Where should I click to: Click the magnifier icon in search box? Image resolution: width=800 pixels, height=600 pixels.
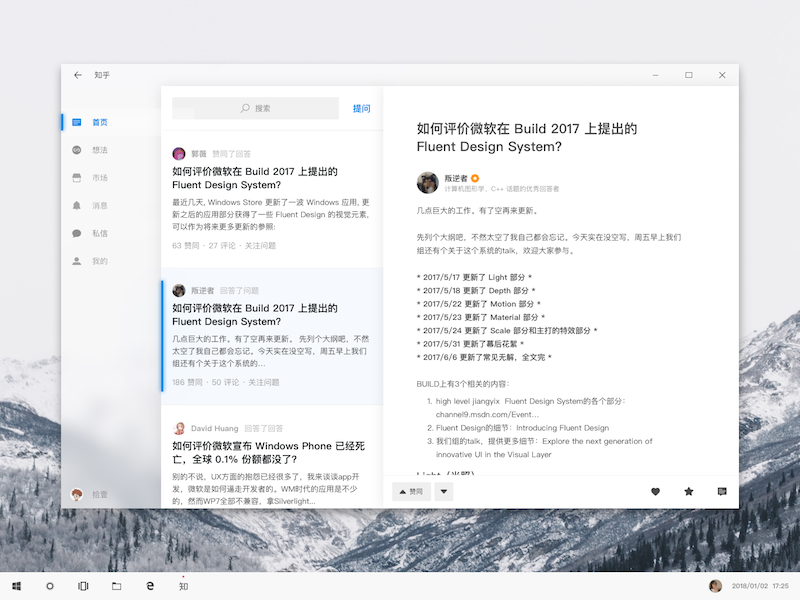click(245, 108)
